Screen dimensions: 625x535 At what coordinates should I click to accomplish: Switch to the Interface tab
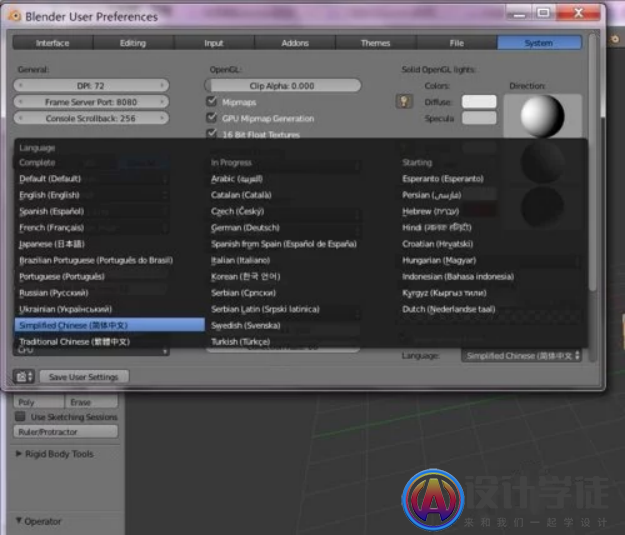pos(53,43)
